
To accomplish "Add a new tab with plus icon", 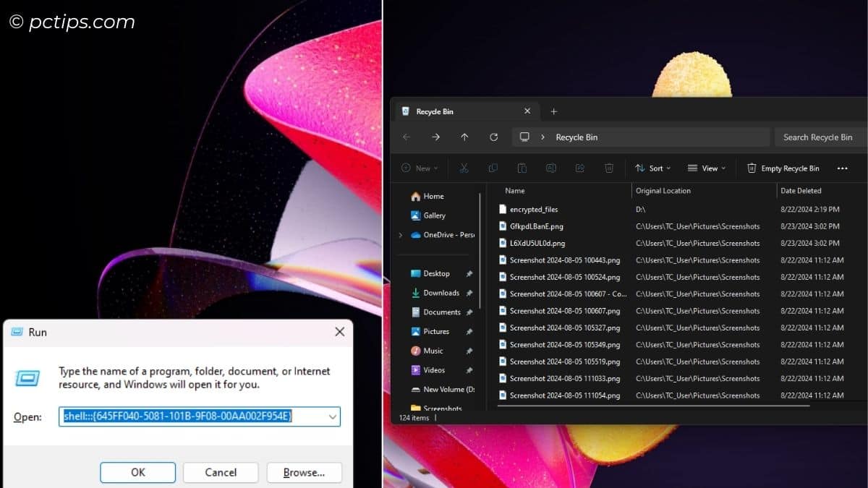I will [554, 111].
